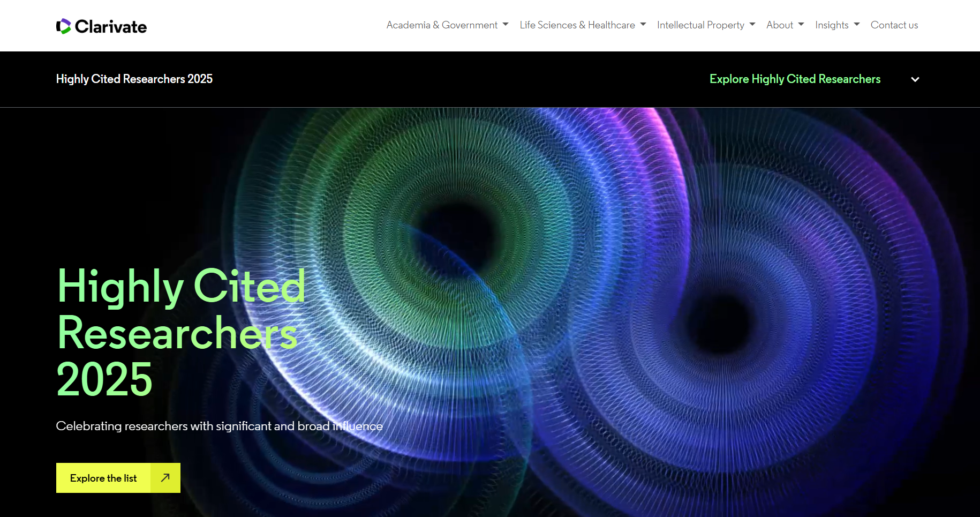
Task: Click the triangle arrow beside About
Action: tap(801, 25)
